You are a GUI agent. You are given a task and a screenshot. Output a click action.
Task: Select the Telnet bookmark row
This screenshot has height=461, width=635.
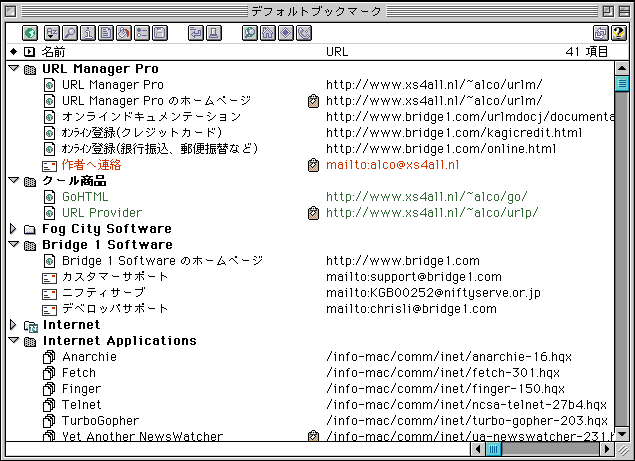[x=310, y=405]
